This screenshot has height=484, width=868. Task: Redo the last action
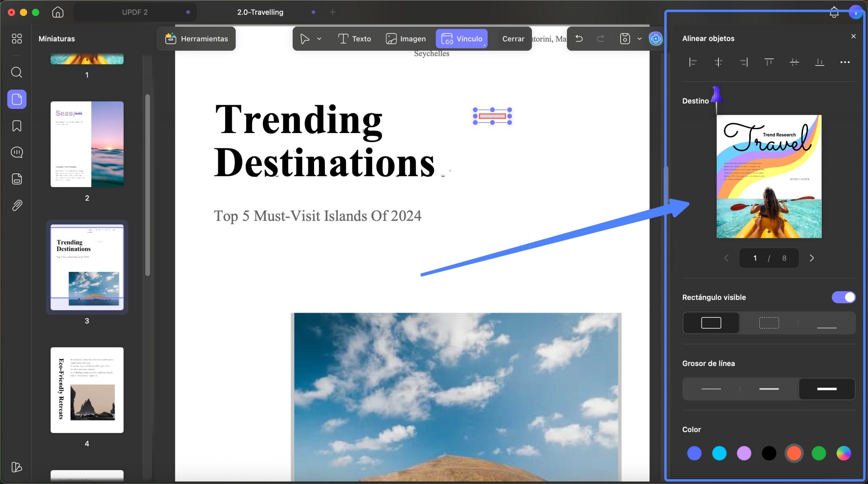600,39
